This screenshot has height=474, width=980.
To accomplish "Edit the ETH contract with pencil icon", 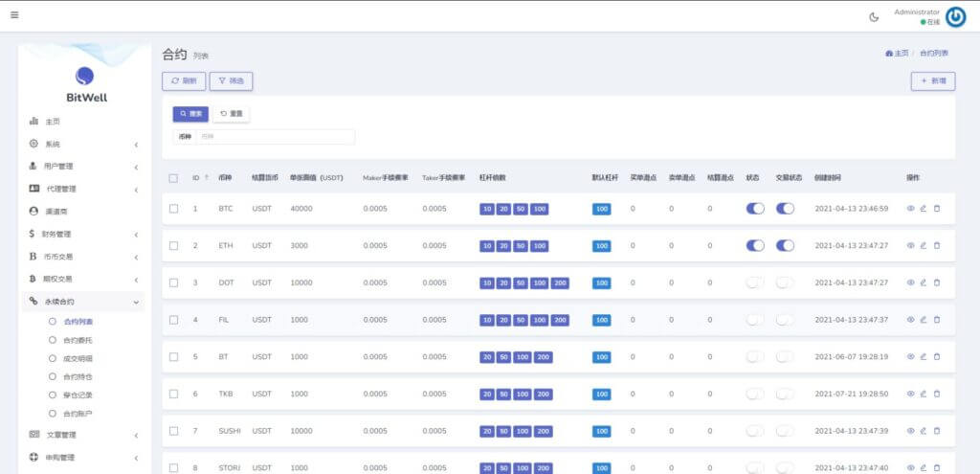I will (x=924, y=246).
